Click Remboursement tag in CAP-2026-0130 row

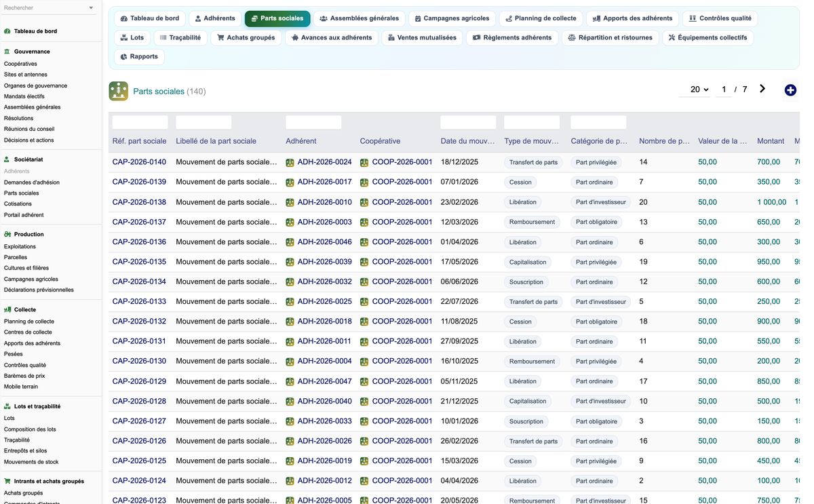point(532,362)
